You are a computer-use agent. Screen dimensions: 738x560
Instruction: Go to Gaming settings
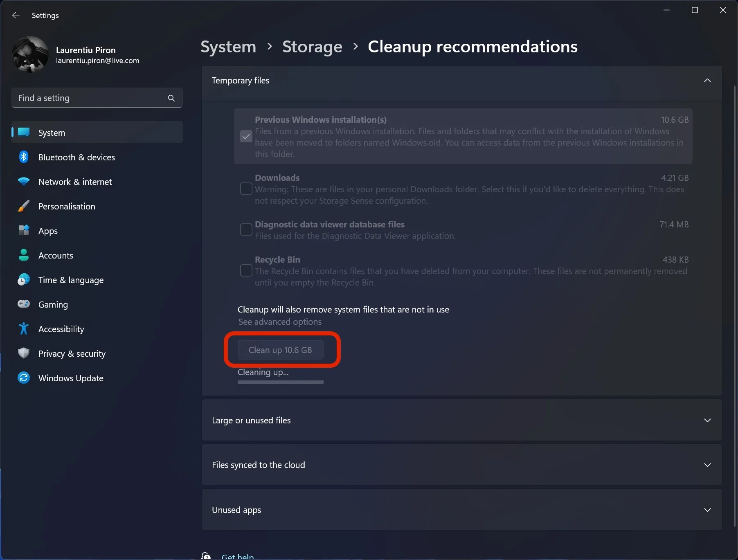97,304
